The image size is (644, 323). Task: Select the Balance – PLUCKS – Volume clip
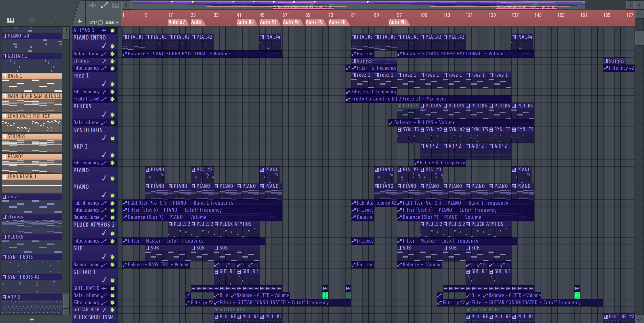coord(461,123)
